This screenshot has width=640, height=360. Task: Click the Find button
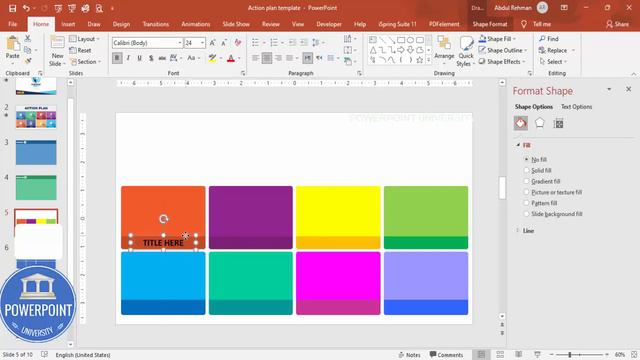(549, 39)
